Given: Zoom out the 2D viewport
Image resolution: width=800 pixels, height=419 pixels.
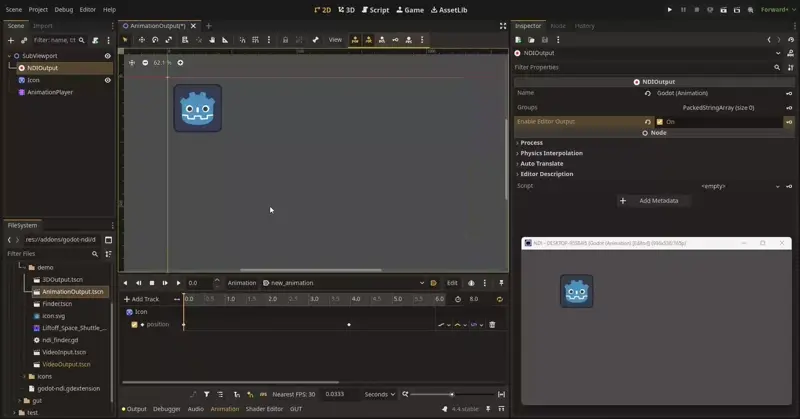Looking at the screenshot, I should pyautogui.click(x=145, y=63).
